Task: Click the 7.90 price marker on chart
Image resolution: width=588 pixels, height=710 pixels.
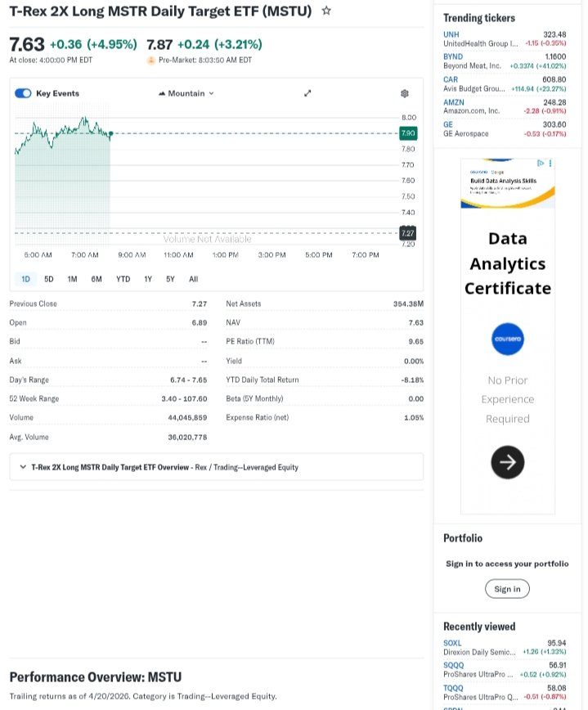Action: pos(408,133)
